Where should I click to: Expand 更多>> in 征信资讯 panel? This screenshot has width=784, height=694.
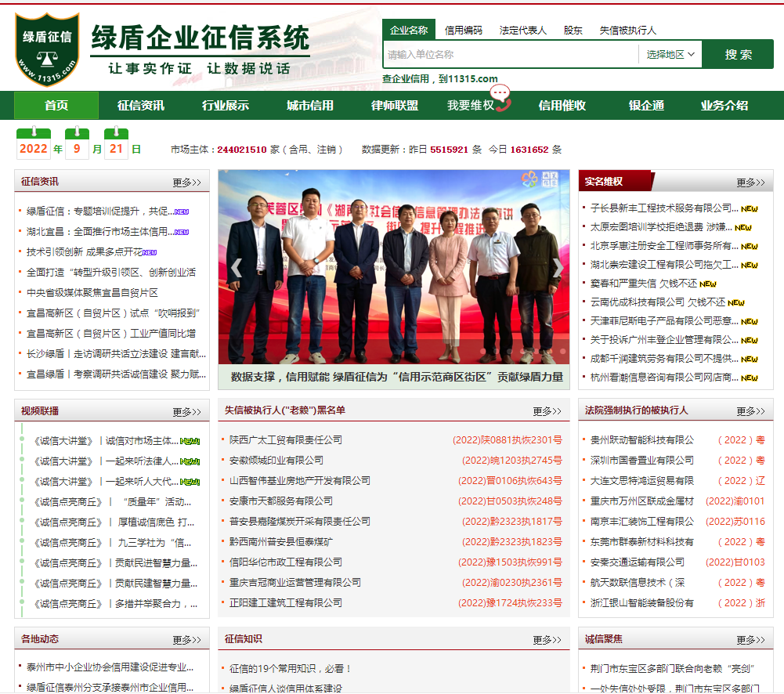(x=187, y=183)
